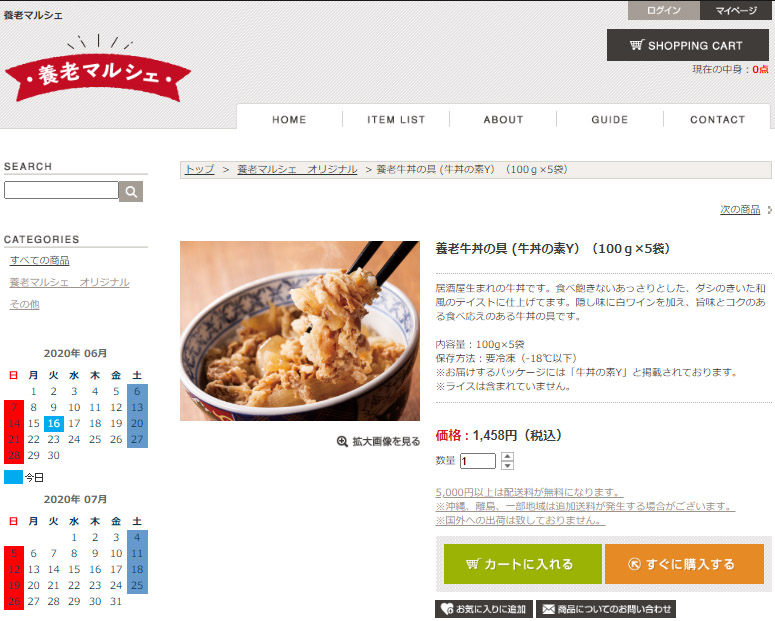Open マイページ
The height and width of the screenshot is (621, 775).
[x=736, y=10]
